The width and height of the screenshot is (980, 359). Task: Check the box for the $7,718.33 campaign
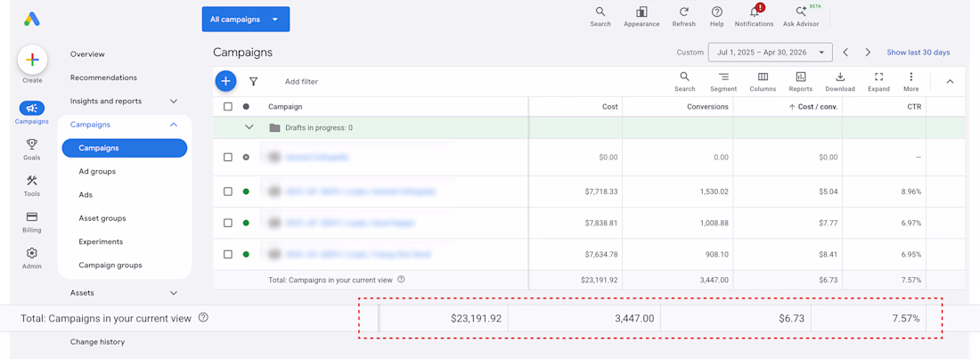pos(228,192)
